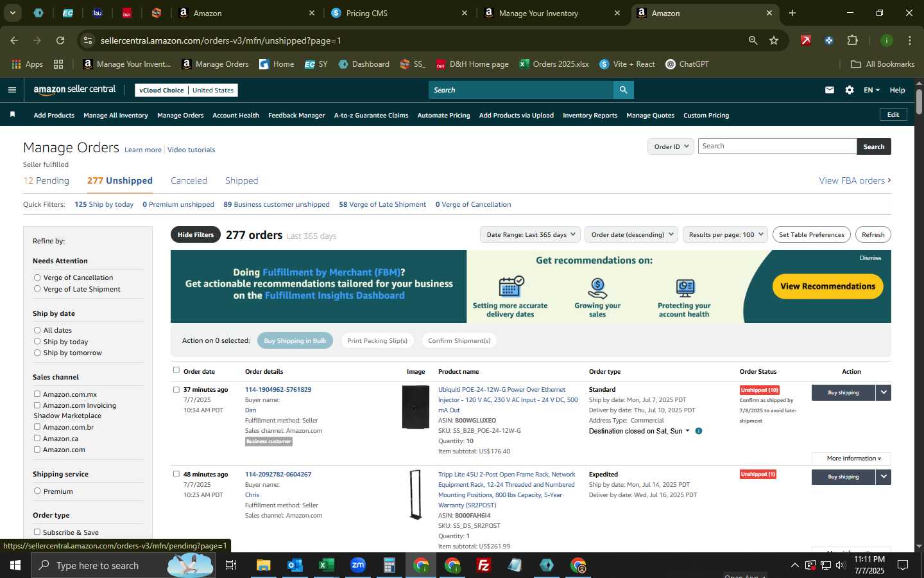
Task: Open the messages envelope icon
Action: coord(830,90)
